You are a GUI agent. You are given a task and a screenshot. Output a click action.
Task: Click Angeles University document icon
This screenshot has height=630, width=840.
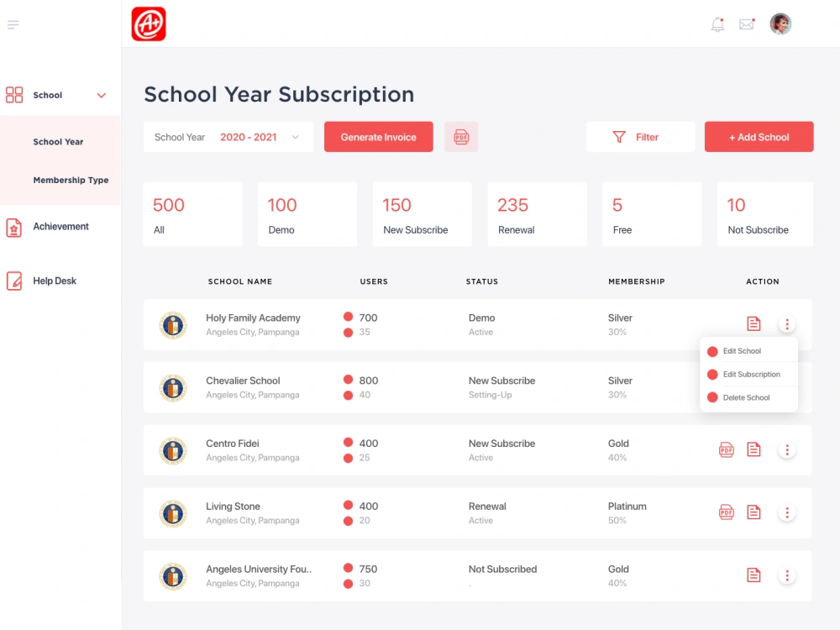point(753,575)
